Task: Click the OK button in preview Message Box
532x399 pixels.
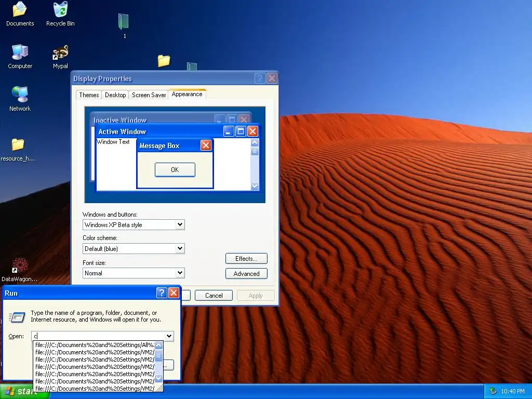Action: tap(175, 170)
